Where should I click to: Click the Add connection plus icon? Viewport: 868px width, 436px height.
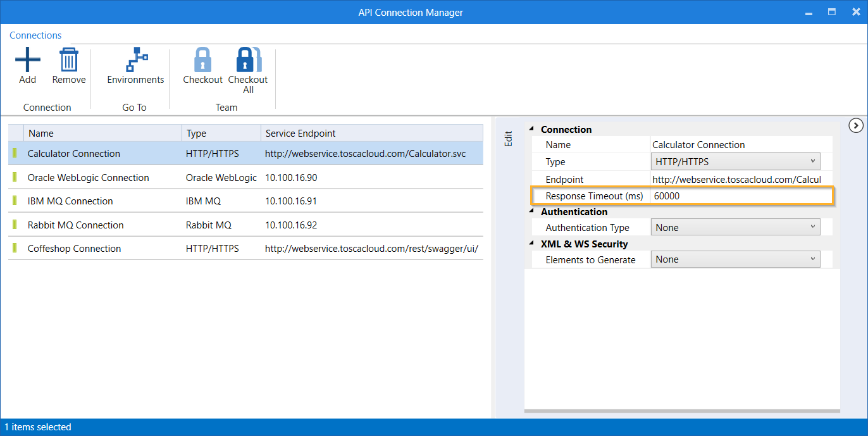tap(27, 61)
